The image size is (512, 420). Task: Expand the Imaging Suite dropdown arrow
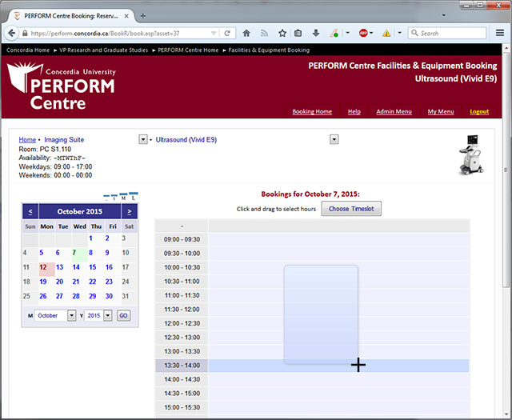143,139
